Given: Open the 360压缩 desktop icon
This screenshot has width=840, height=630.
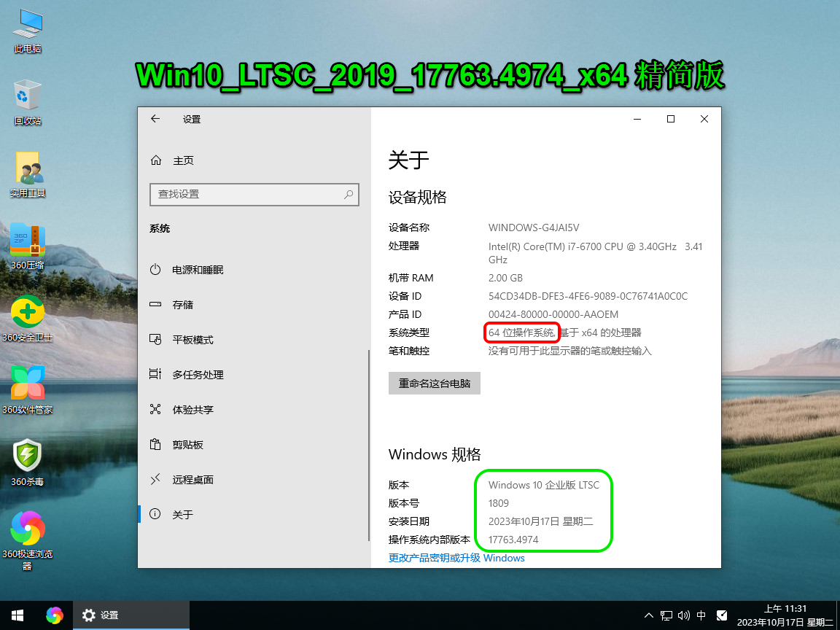Looking at the screenshot, I should tap(28, 241).
